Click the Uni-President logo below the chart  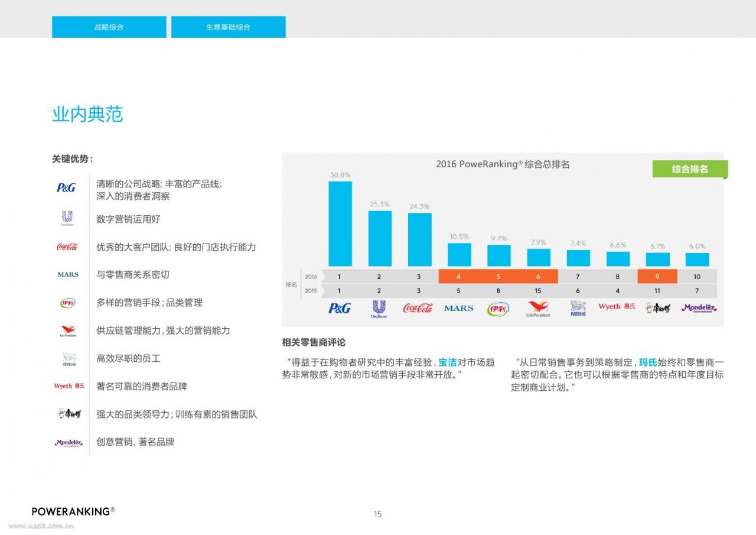coord(538,309)
